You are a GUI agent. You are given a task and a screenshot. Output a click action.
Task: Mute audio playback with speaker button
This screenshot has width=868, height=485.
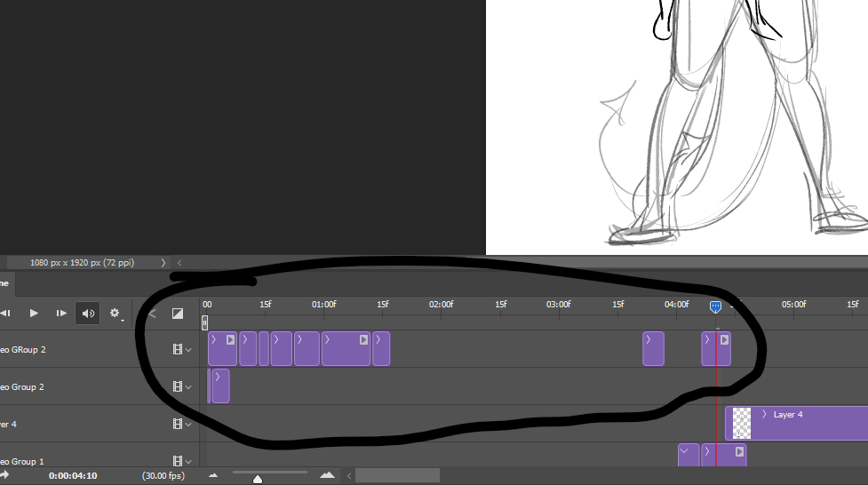click(87, 314)
